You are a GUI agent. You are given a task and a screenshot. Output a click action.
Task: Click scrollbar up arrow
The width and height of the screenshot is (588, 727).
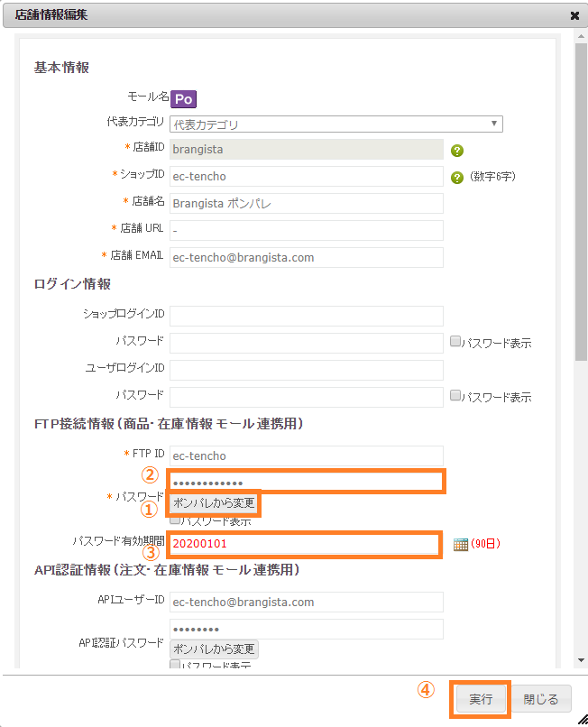point(581,36)
